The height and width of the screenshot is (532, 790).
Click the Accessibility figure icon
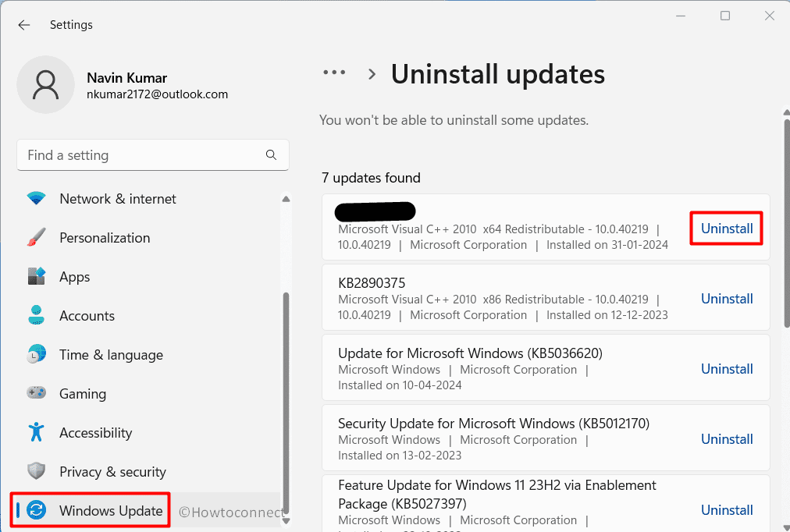click(x=36, y=433)
